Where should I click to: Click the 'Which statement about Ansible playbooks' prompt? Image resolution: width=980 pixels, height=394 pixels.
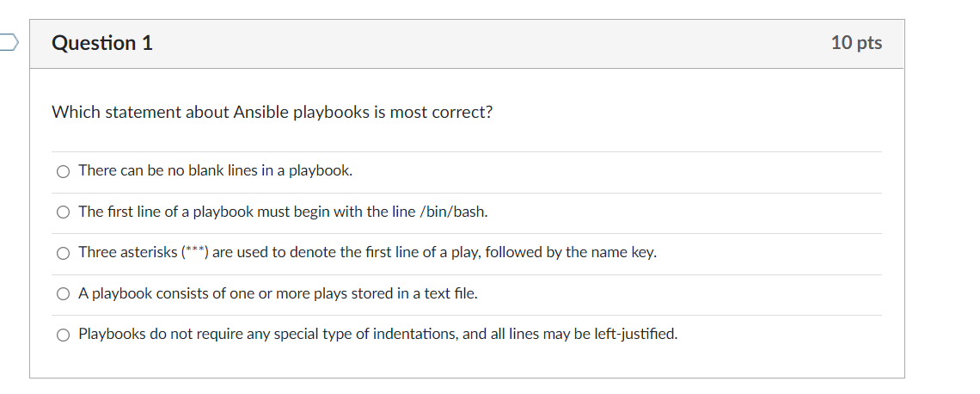pos(272,113)
